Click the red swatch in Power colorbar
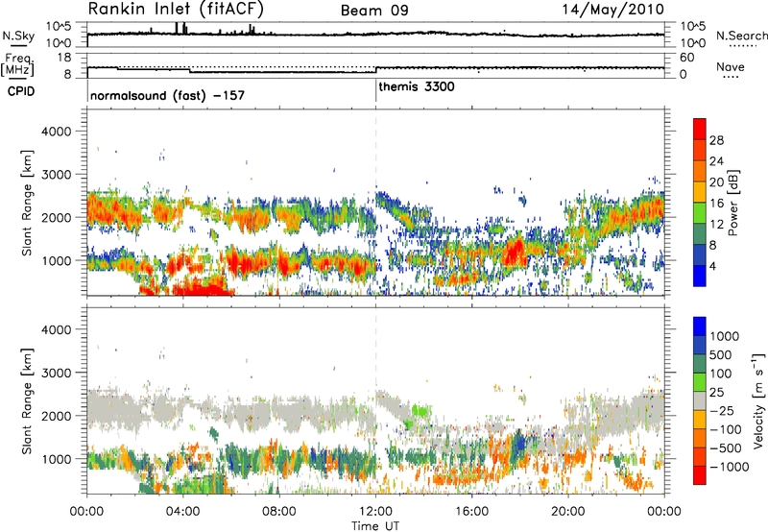Screen dimensions: 768x532 pyautogui.click(x=700, y=129)
